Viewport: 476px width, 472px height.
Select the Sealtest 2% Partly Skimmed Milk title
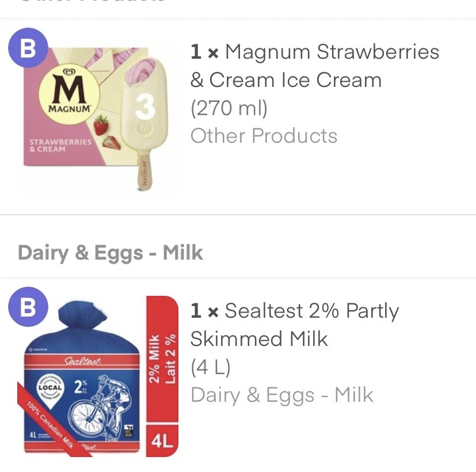tap(295, 325)
